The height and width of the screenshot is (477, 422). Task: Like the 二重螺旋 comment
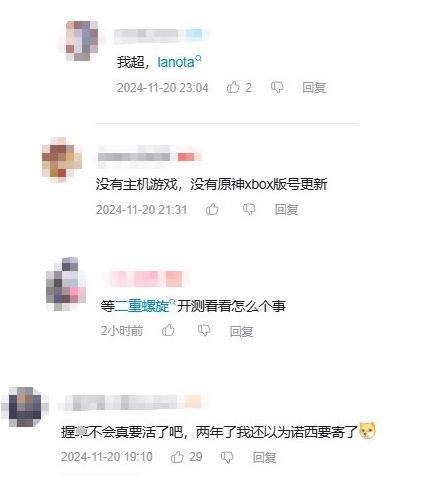pos(168,330)
